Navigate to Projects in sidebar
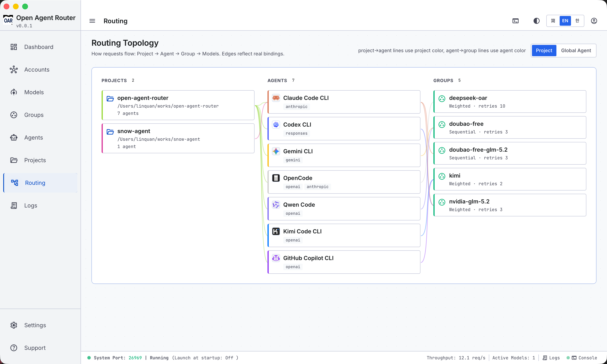 (40, 160)
